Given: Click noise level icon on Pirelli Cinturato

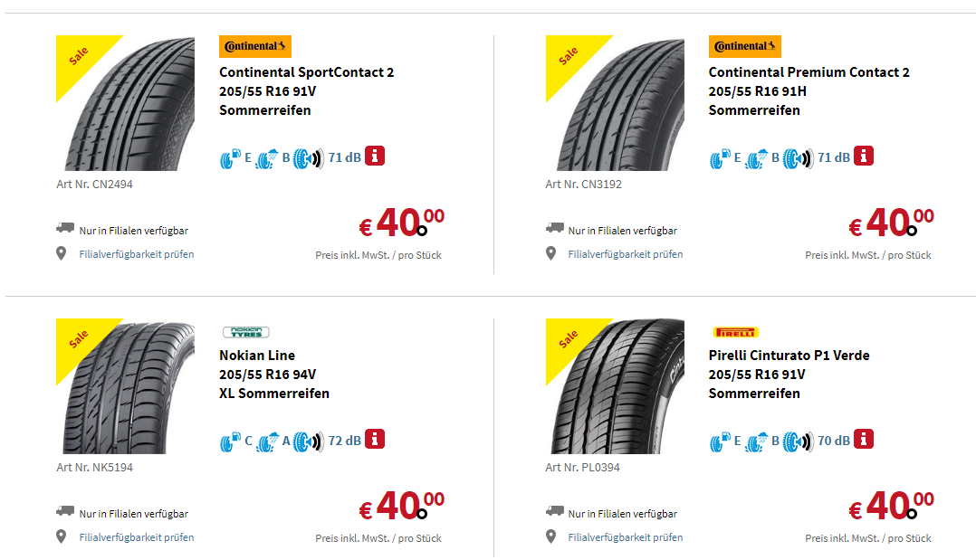Looking at the screenshot, I should tap(797, 441).
